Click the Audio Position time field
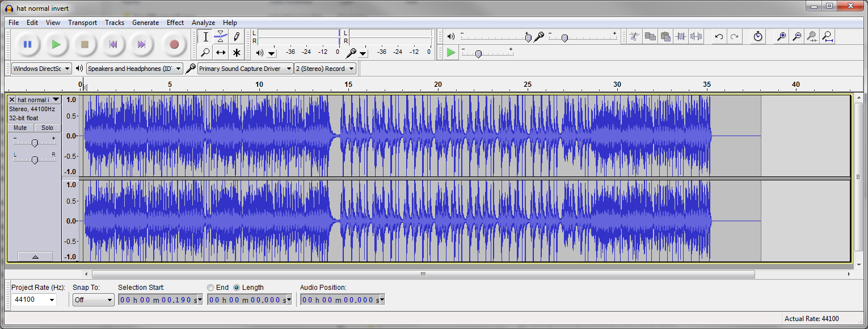868x329 pixels. pos(342,300)
